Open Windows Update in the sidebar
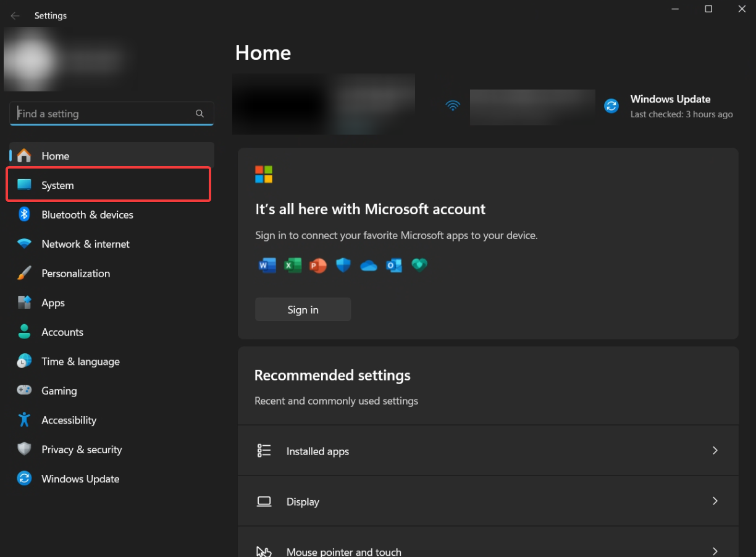Screen dimensions: 756x557 [x=112, y=479]
